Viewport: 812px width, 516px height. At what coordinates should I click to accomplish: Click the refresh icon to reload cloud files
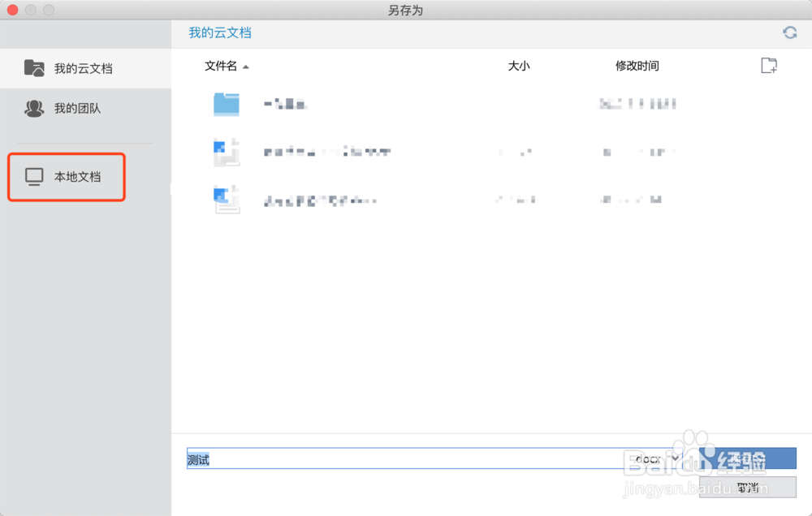[x=789, y=32]
